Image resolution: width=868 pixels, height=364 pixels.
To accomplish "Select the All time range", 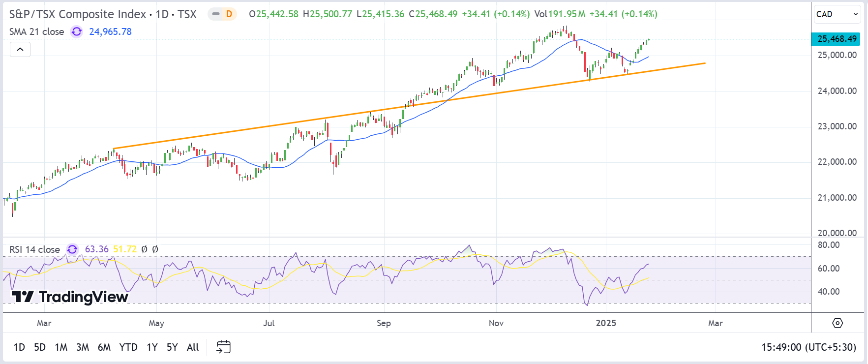I will point(193,347).
